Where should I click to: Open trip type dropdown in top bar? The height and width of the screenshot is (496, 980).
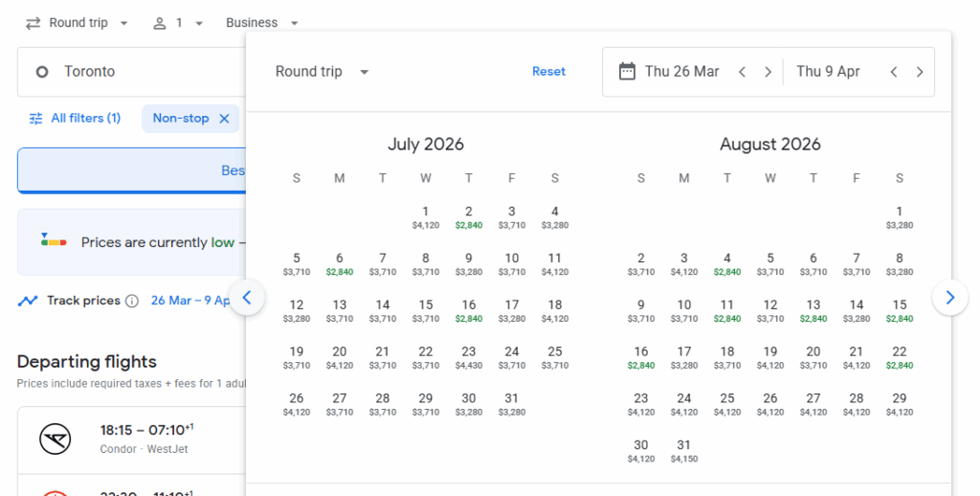tap(77, 23)
